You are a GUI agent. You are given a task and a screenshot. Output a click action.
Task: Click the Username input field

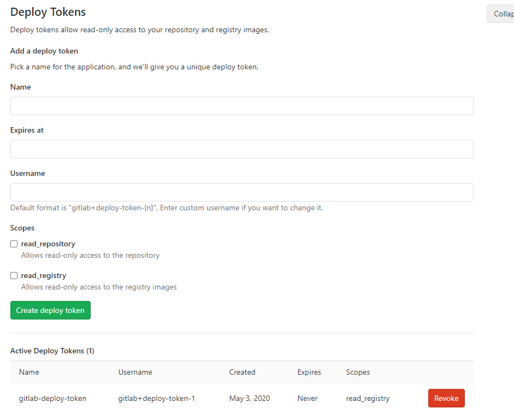pyautogui.click(x=241, y=192)
